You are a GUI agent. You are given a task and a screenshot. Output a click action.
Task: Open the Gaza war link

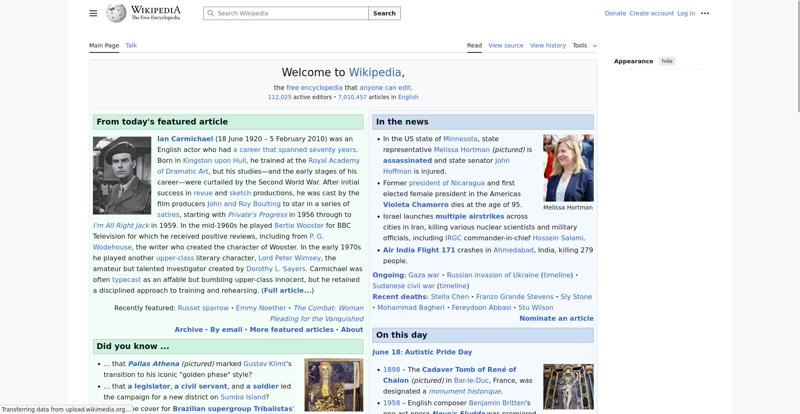(x=423, y=275)
